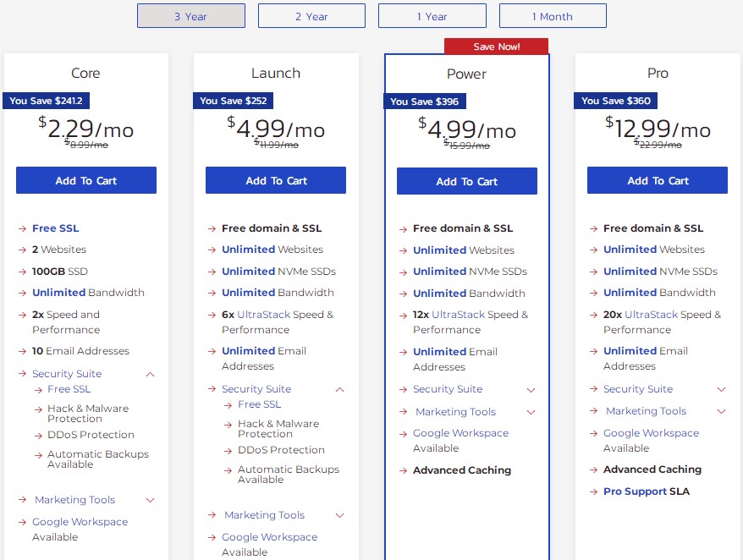Collapse Security Suite chevron in Core plan
743x560 pixels.
(x=150, y=374)
